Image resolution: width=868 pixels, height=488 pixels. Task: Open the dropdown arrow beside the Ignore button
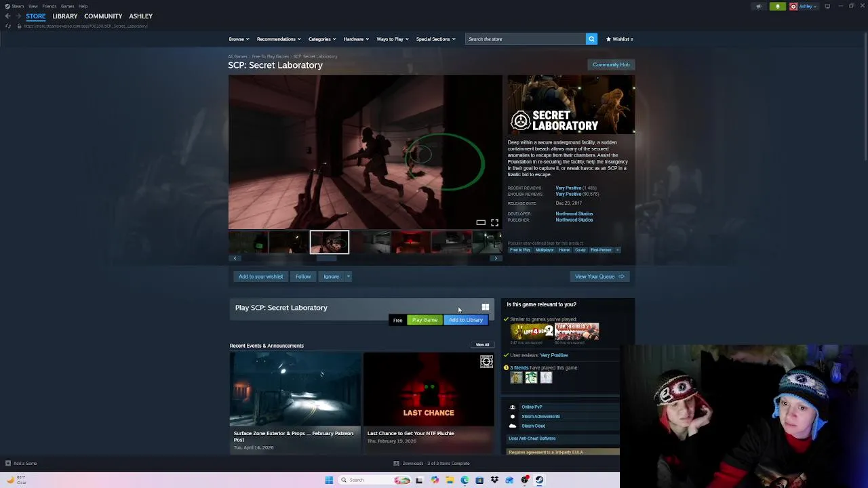point(349,277)
